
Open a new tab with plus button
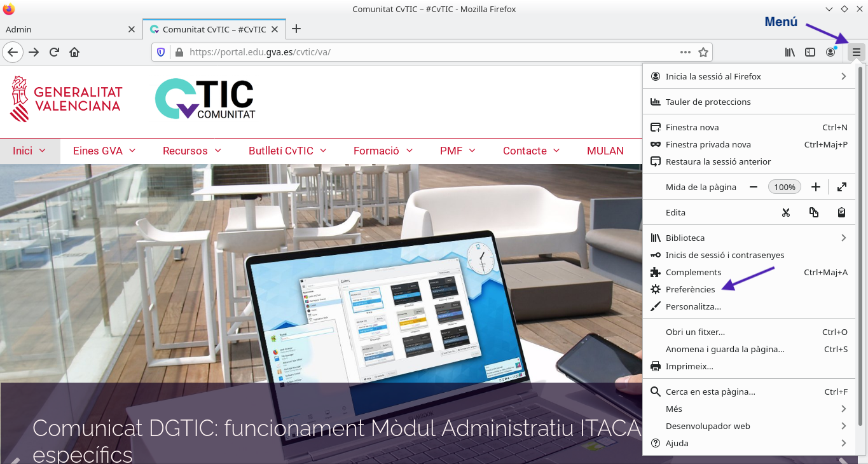[x=296, y=29]
